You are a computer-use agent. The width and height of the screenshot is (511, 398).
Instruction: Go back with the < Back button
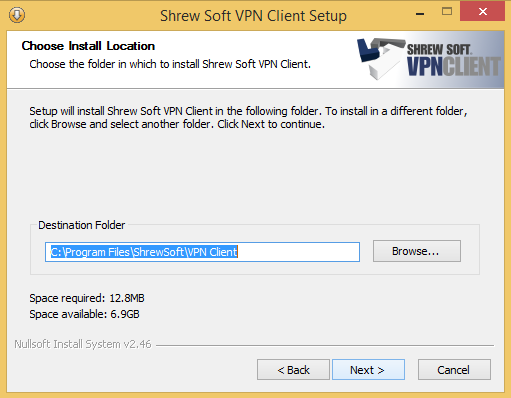click(x=293, y=370)
